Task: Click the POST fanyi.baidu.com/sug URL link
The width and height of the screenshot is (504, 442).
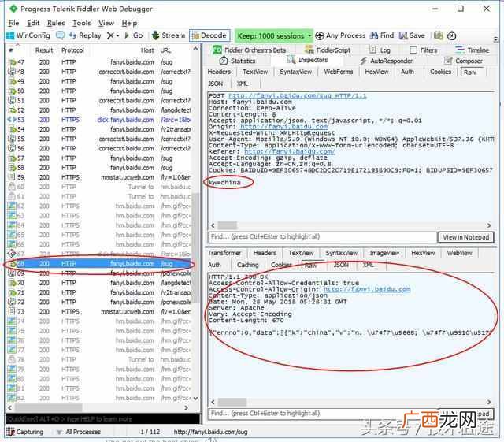Action: 298,96
